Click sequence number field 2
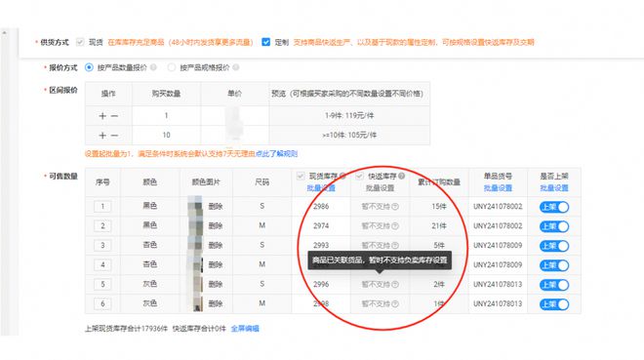This screenshot has width=644, height=360. click(x=102, y=225)
